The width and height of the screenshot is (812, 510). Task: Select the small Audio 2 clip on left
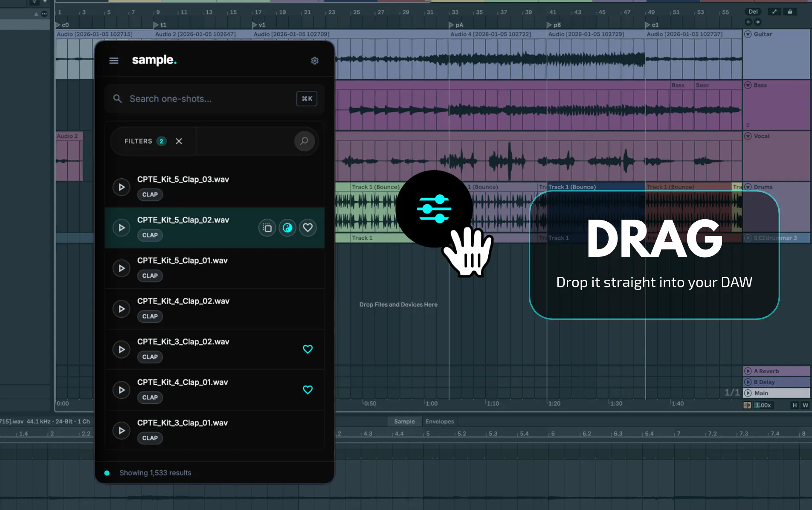(70, 156)
